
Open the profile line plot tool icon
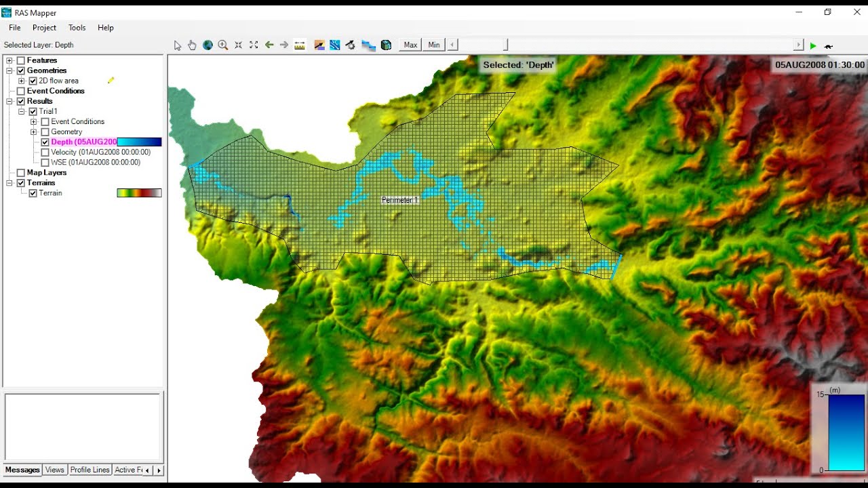pos(319,45)
